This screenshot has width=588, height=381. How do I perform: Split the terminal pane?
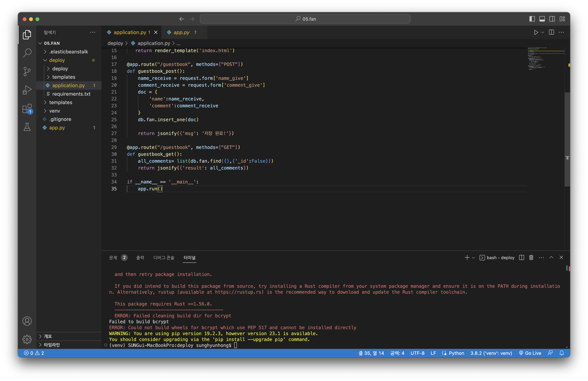522,257
